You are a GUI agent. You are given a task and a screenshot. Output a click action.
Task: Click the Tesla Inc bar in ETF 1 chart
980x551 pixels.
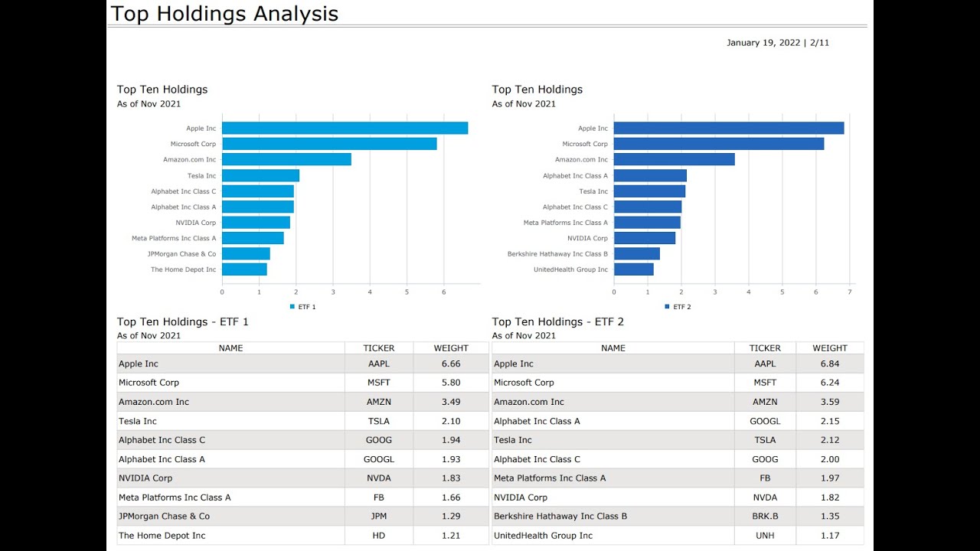(260, 175)
